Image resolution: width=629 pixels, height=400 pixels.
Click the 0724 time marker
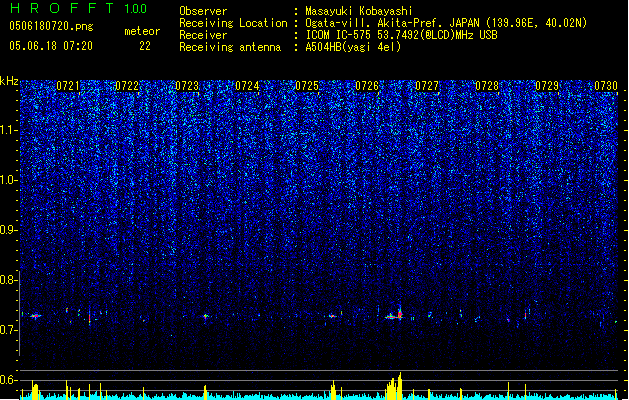247,86
